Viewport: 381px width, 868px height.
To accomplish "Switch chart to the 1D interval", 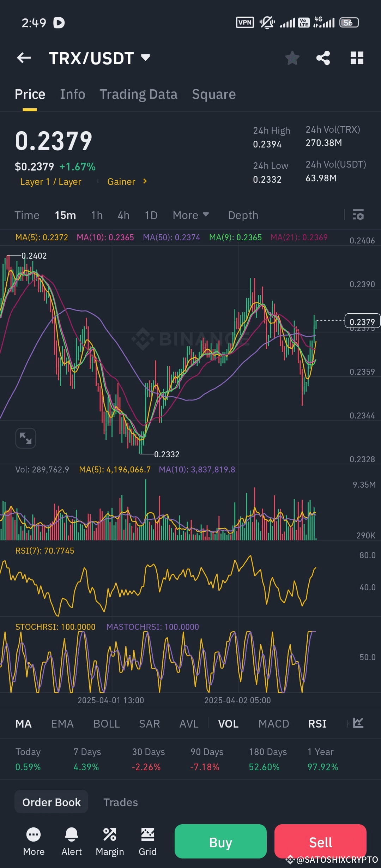I will [x=151, y=215].
